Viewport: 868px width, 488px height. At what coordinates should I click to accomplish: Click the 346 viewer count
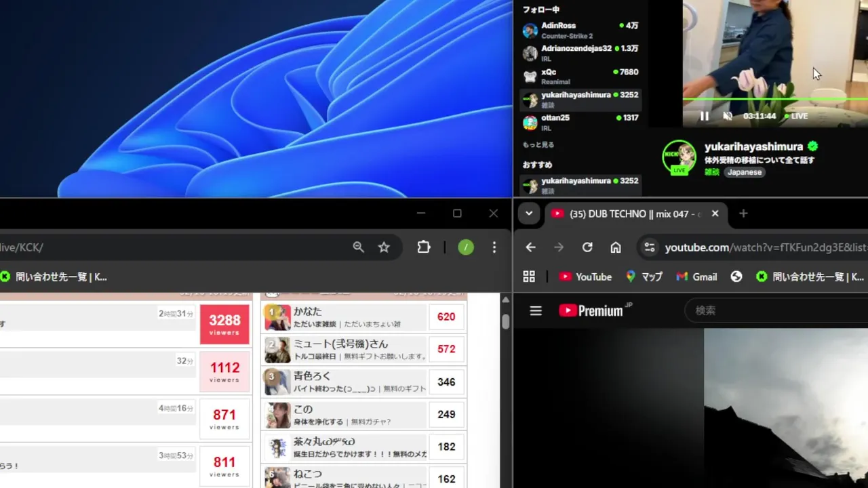pos(446,382)
